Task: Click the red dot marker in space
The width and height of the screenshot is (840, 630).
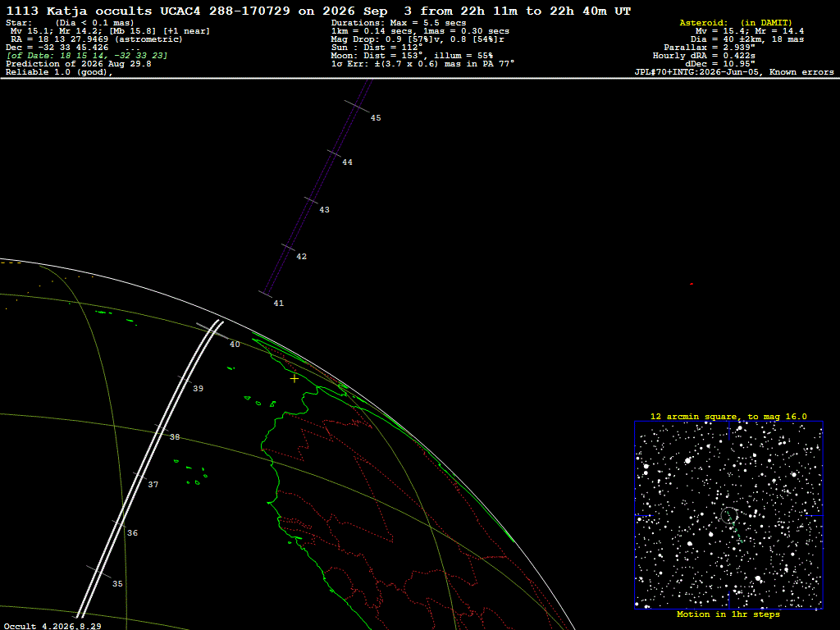Action: click(692, 284)
